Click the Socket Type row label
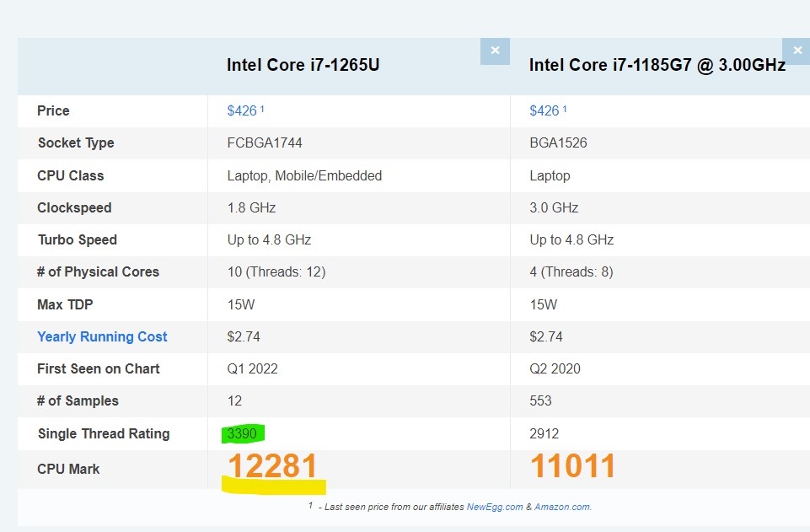 [76, 142]
